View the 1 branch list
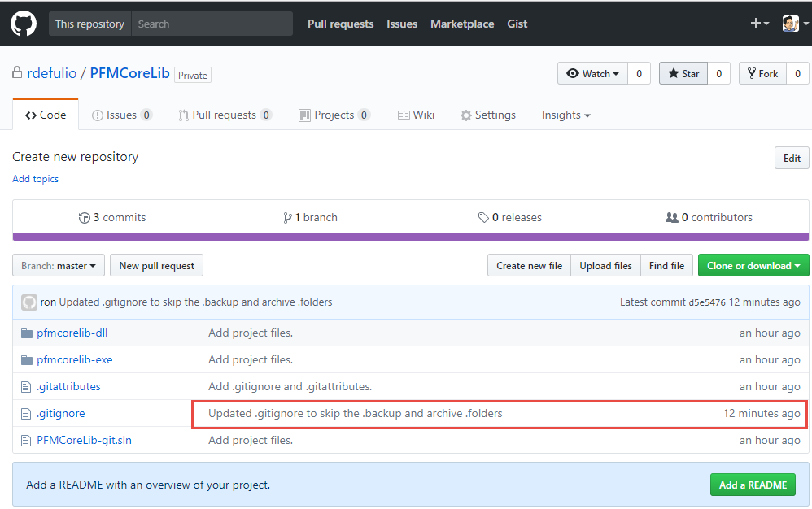The image size is (812, 509). coord(310,218)
